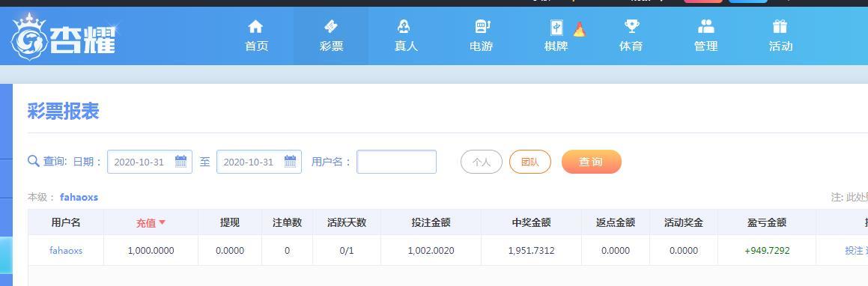The height and width of the screenshot is (286, 868).
Task: Open the 管理 users icon
Action: pyautogui.click(x=705, y=26)
